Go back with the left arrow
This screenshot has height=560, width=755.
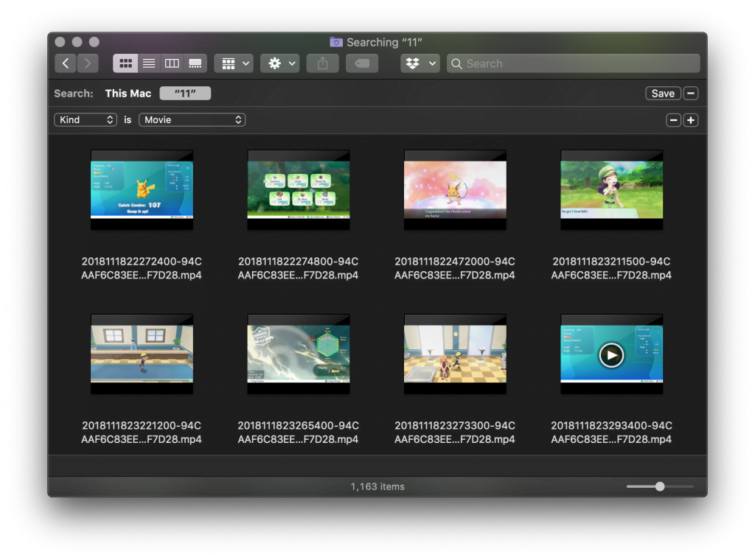coord(66,63)
